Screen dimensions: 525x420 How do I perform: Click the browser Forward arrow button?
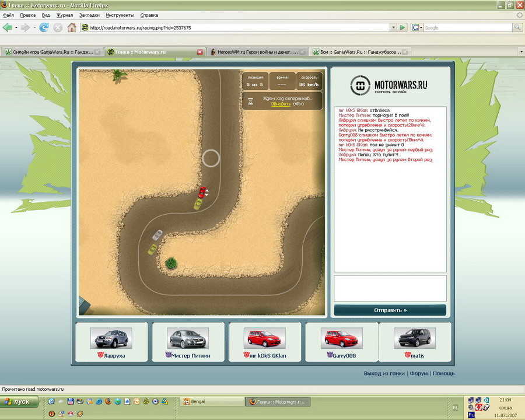25,27
